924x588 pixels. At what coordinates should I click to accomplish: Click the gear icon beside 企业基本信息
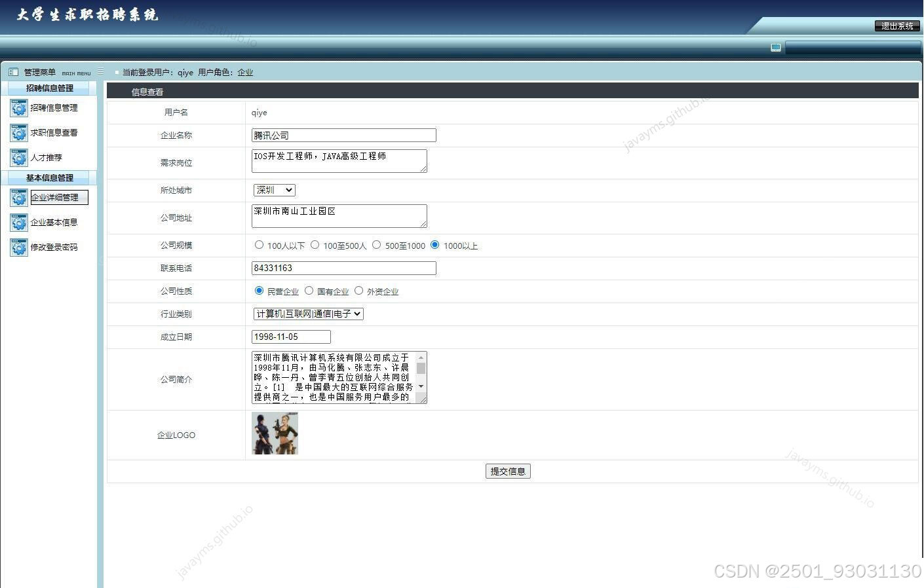tap(19, 222)
